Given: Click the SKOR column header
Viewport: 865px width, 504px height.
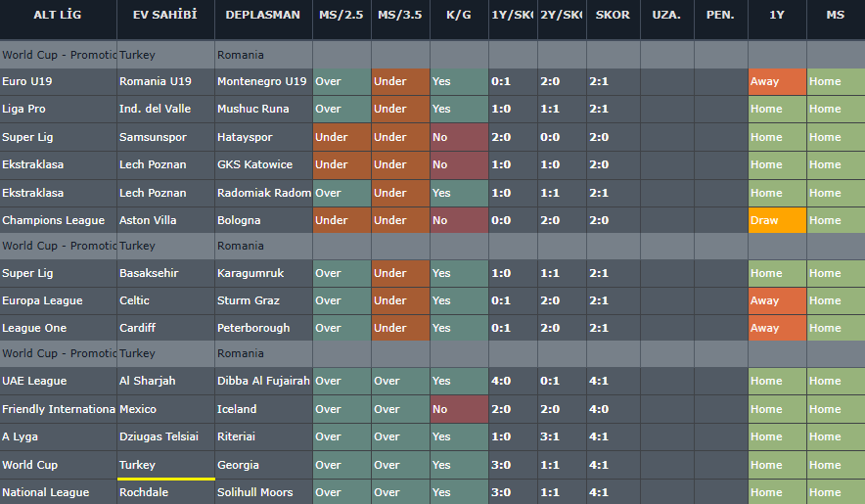Looking at the screenshot, I should [x=613, y=20].
